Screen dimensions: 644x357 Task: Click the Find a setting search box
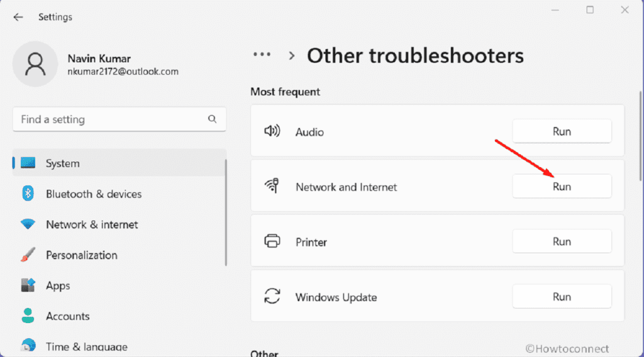(119, 119)
